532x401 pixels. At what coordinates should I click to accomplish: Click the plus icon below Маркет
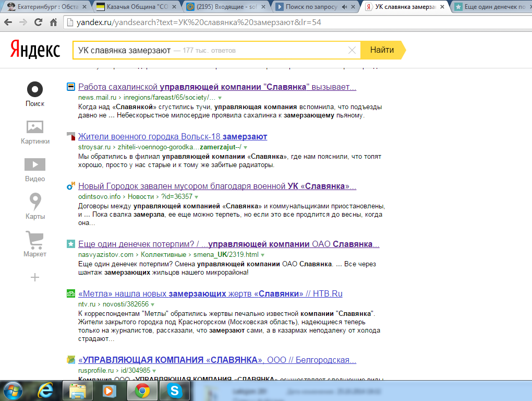point(35,277)
